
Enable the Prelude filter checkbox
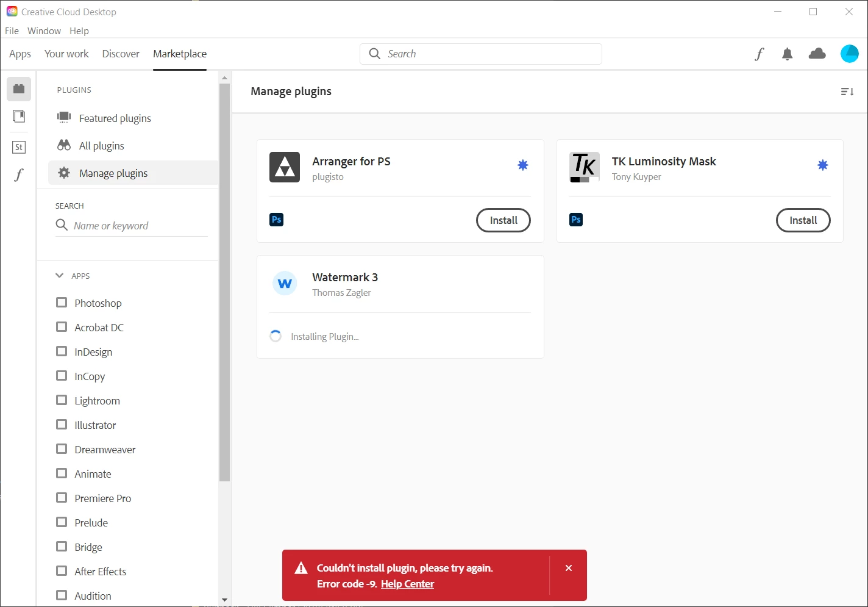point(62,522)
